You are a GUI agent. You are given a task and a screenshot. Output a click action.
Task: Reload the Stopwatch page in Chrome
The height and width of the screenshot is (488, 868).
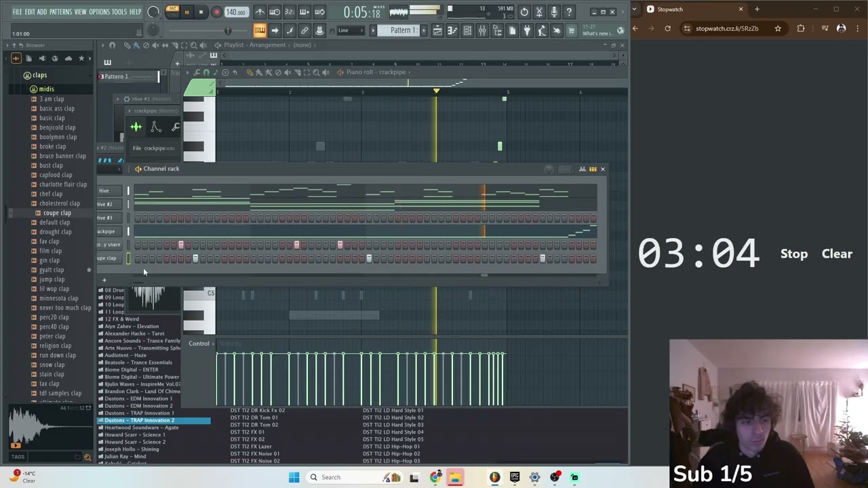[x=667, y=28]
